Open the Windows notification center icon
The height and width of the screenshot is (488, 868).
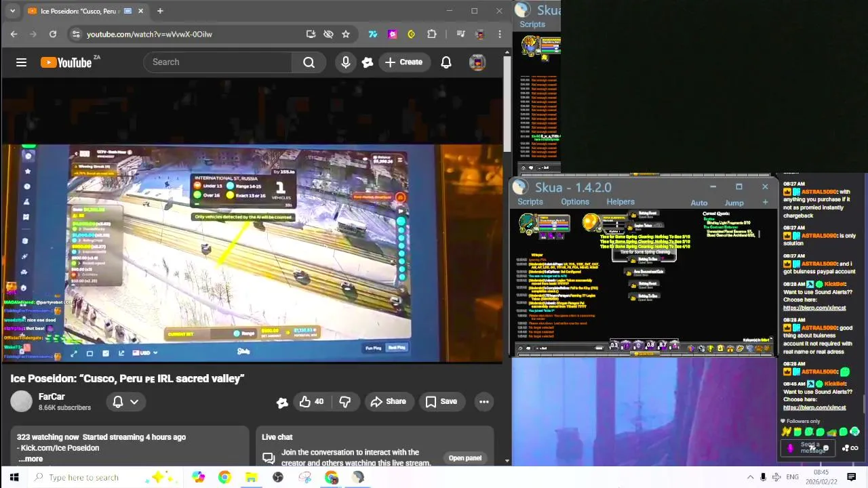(x=851, y=477)
